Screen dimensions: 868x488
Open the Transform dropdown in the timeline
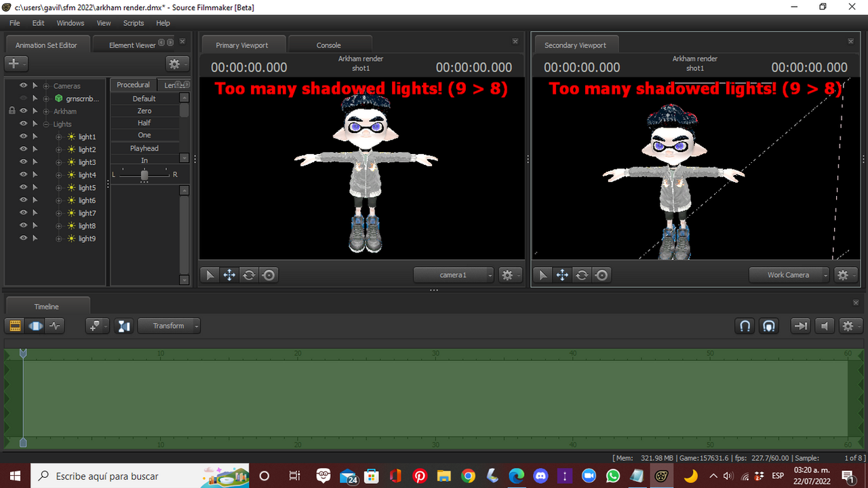pyautogui.click(x=169, y=326)
